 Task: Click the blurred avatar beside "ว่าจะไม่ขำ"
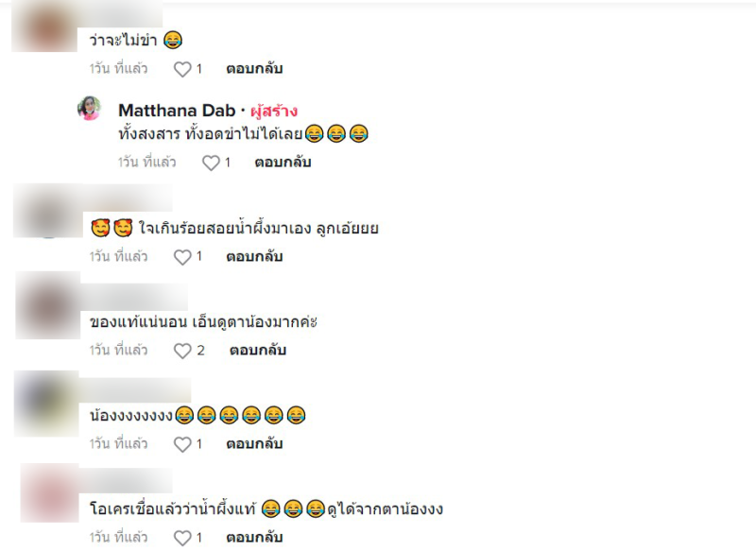point(44,26)
